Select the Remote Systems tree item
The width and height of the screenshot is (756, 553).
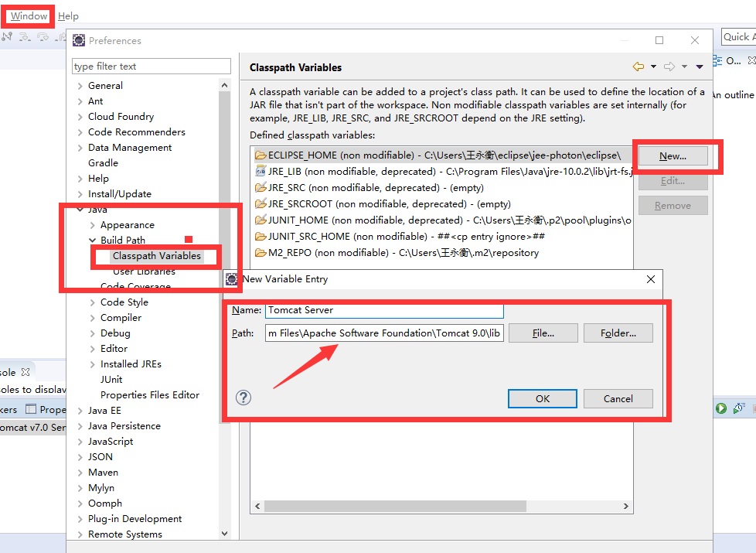125,534
